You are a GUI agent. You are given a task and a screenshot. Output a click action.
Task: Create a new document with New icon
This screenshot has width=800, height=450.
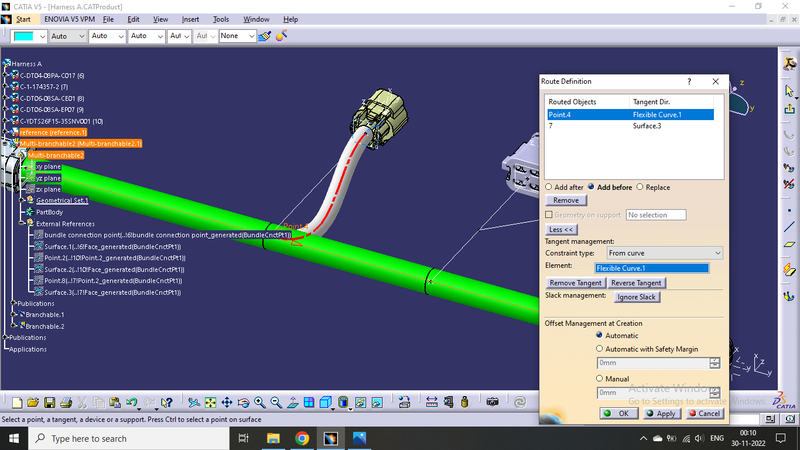coord(17,403)
